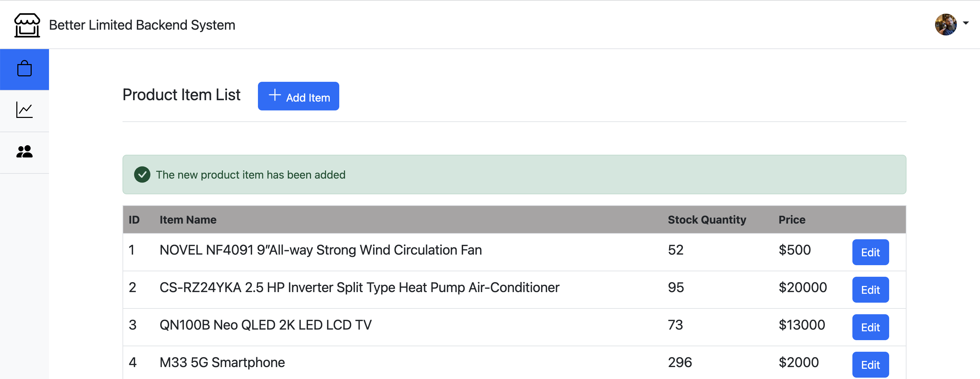980x379 pixels.
Task: Open the products shopping bag sidebar icon
Action: coord(24,69)
